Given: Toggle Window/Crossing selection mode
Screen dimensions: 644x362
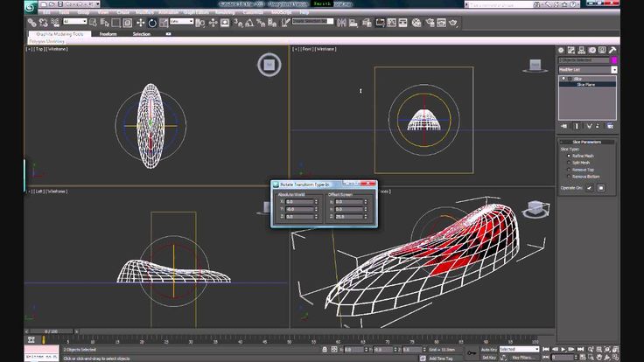Looking at the screenshot, I should 128,23.
